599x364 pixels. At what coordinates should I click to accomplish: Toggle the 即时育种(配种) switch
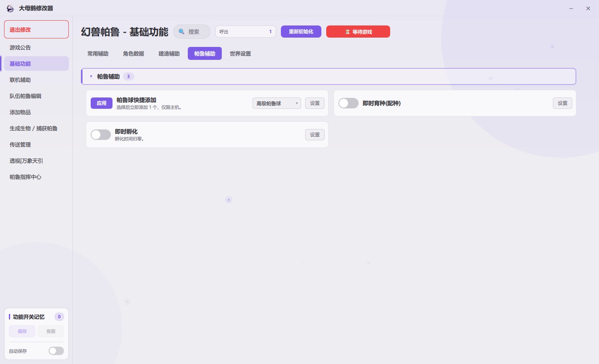pyautogui.click(x=348, y=103)
